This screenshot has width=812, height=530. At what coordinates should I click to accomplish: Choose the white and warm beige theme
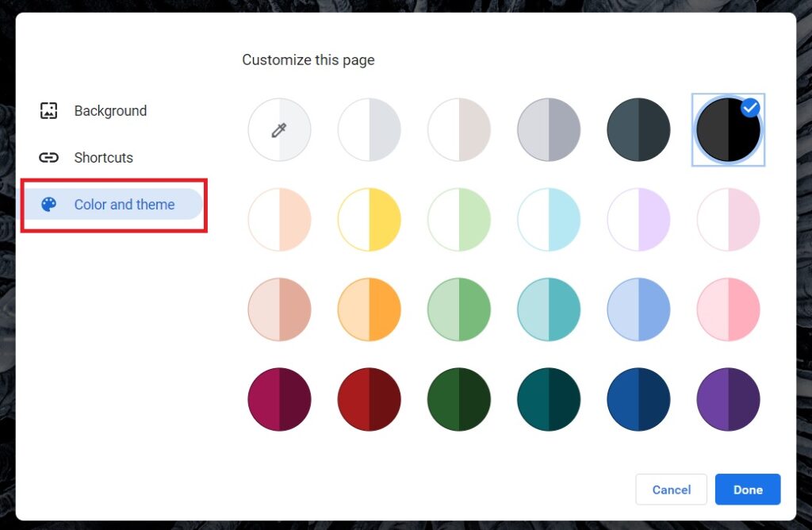pos(459,129)
